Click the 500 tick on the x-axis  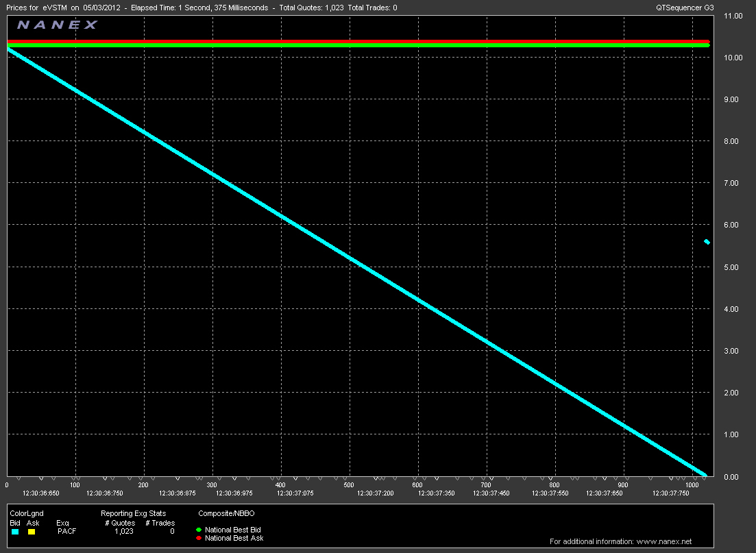(x=348, y=485)
